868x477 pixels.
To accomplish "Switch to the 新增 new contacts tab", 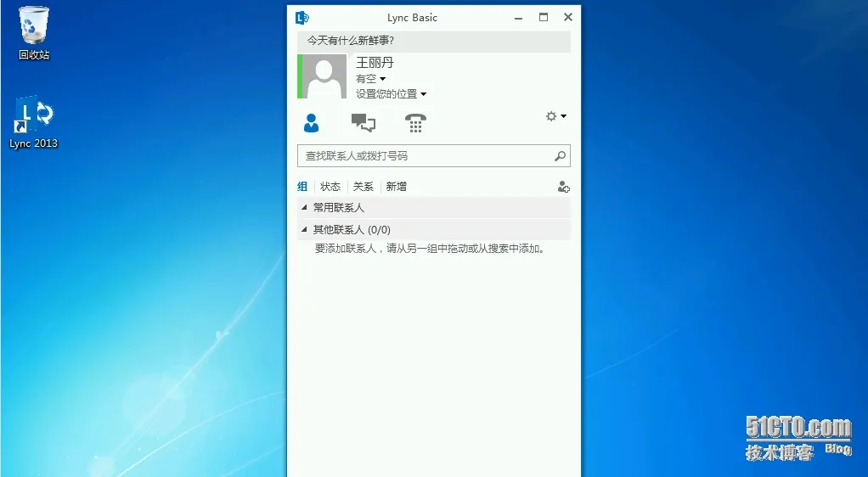I will pyautogui.click(x=397, y=187).
